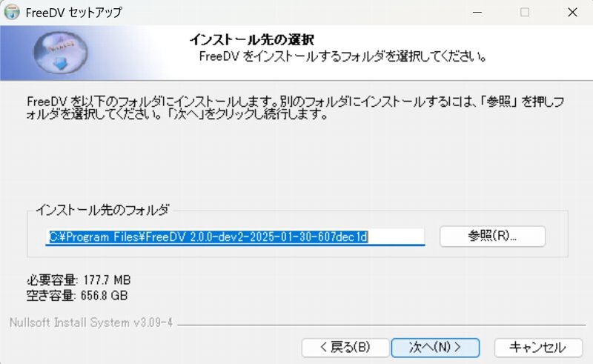
Task: Click the greyed-out maximize window button
Action: coord(525,12)
